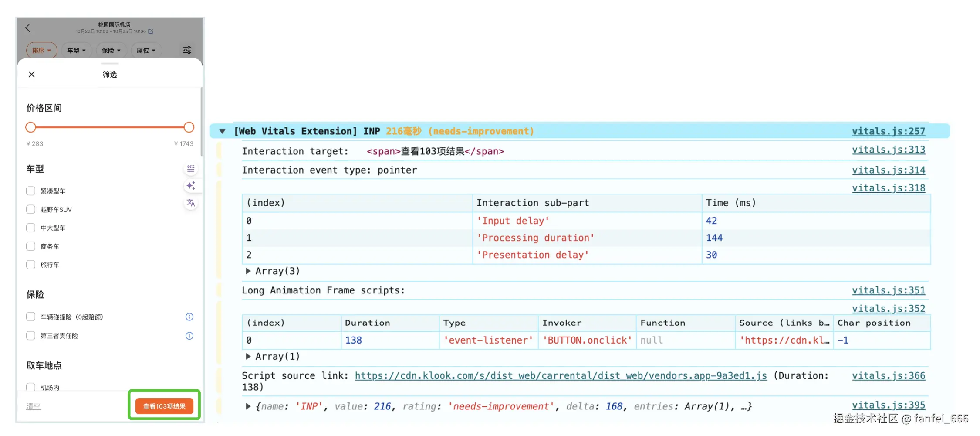Viewport: 980px width, 436px height.
Task: Click the Duration value 138 cell
Action: tap(390, 341)
